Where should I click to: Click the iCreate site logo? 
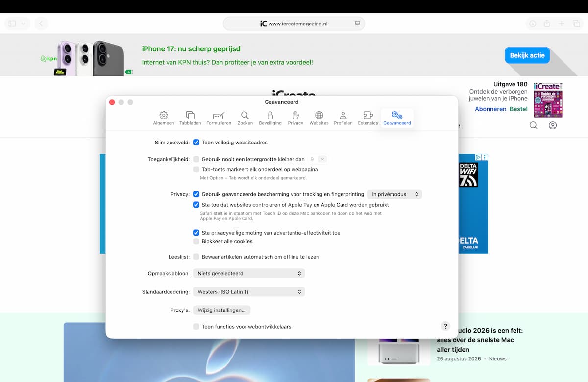click(294, 94)
